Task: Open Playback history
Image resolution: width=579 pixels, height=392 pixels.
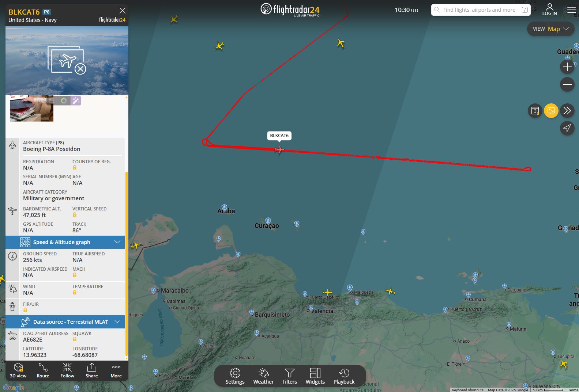Action: coord(344,376)
